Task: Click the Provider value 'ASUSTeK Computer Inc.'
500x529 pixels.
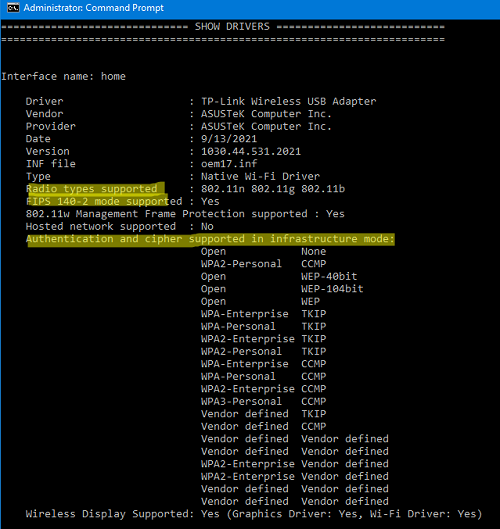Action: [266, 126]
